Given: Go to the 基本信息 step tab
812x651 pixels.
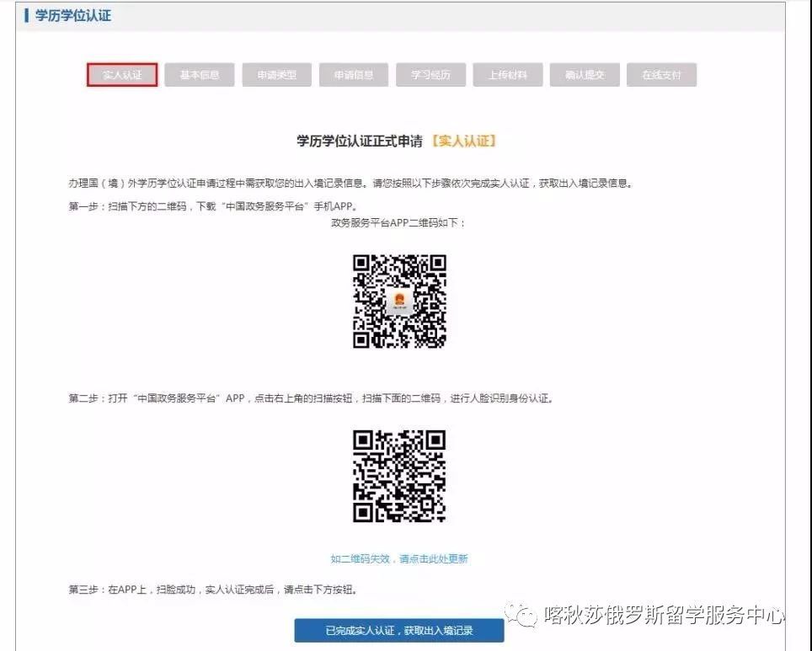Looking at the screenshot, I should 200,75.
